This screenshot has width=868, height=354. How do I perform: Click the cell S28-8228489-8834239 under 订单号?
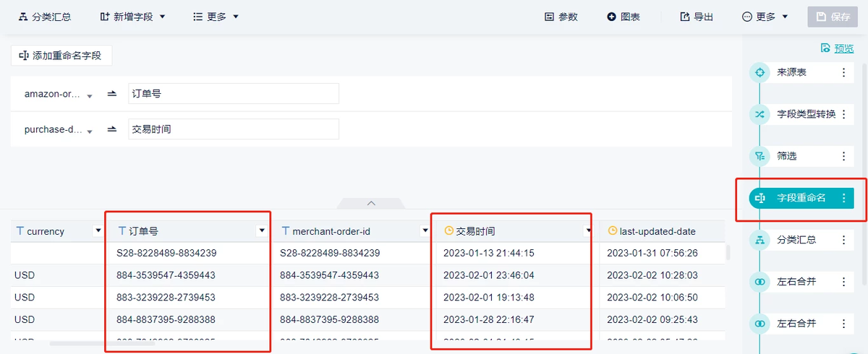pos(166,254)
